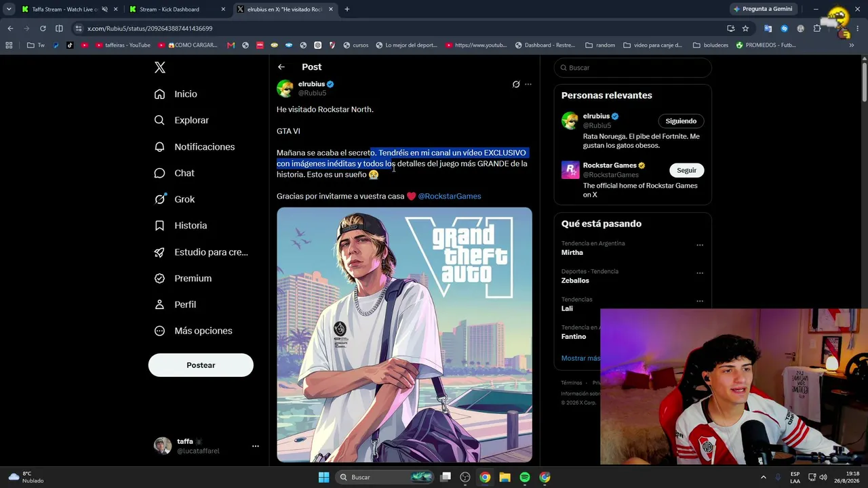The width and height of the screenshot is (868, 488).
Task: Open Chat in the sidebar
Action: pyautogui.click(x=174, y=174)
